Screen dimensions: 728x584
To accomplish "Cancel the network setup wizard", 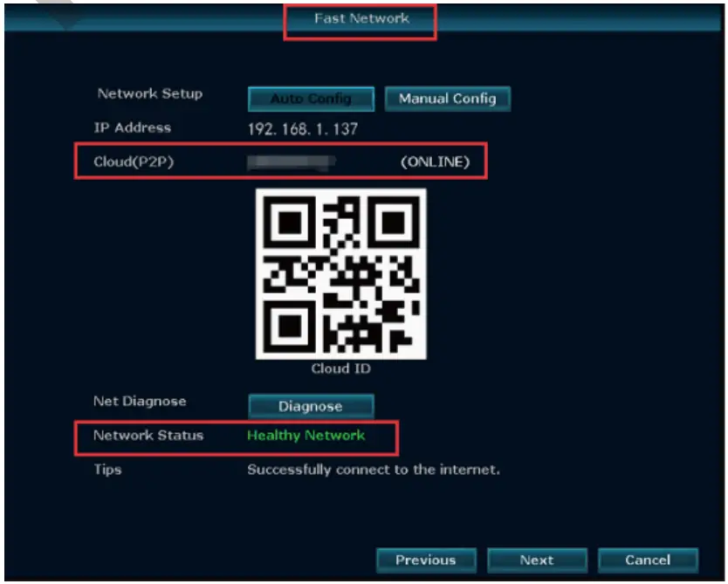I will [649, 560].
